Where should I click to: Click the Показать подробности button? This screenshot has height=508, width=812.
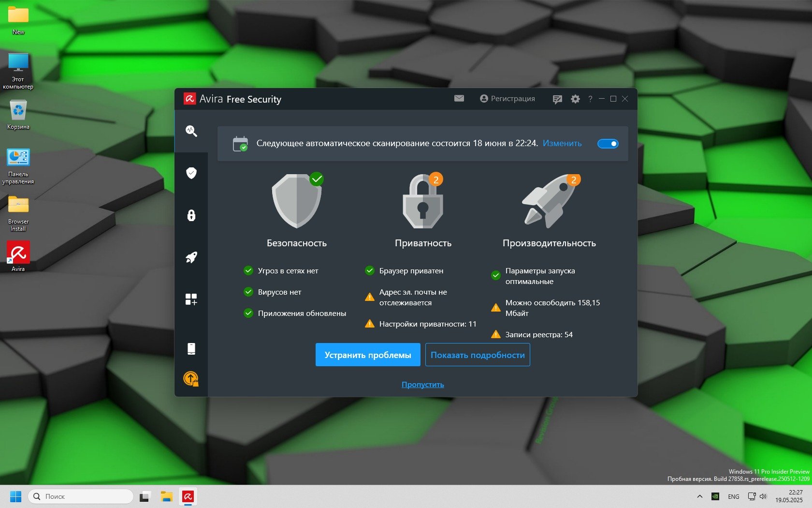[x=478, y=355]
